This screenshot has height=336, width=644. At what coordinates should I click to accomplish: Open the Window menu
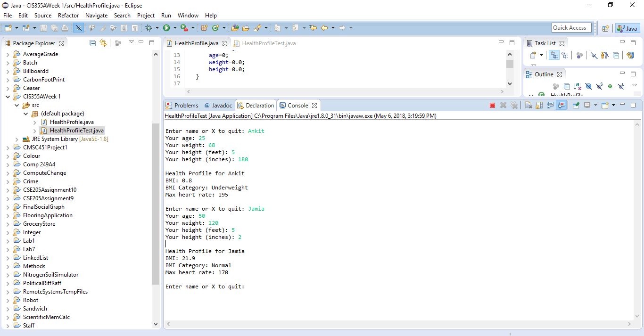[188, 15]
